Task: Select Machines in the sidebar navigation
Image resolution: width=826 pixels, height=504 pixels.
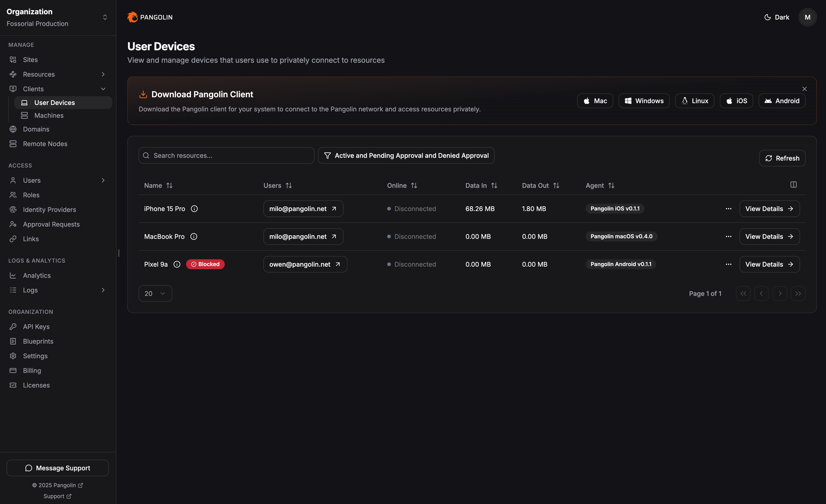Action: pyautogui.click(x=49, y=115)
